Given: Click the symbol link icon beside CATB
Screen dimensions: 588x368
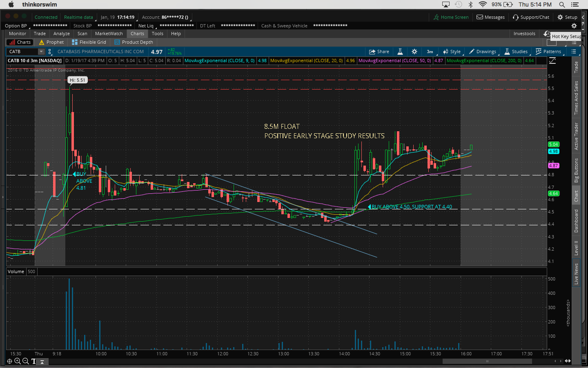Looking at the screenshot, I should coord(50,52).
